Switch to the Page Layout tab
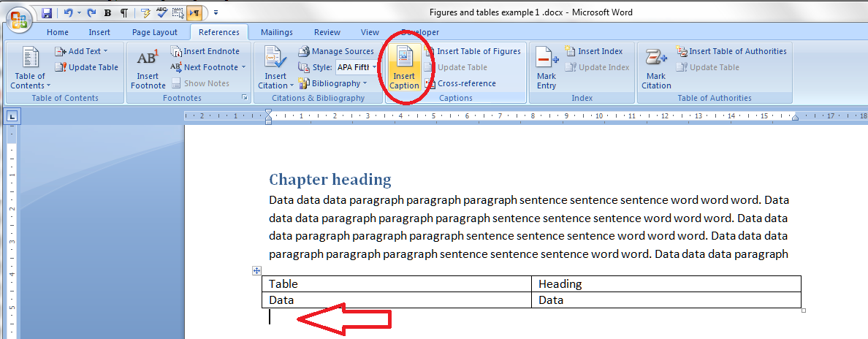This screenshot has height=339, width=868. coord(154,32)
